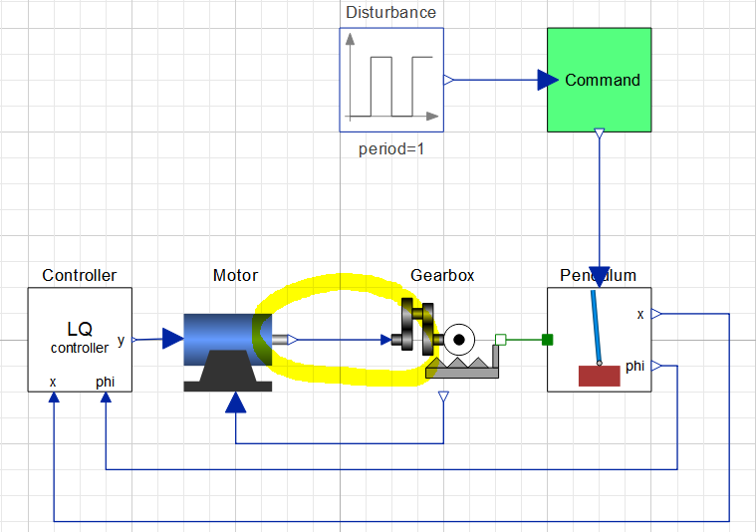Click the rack and pinion wheel
The height and width of the screenshot is (532, 756).
(459, 340)
